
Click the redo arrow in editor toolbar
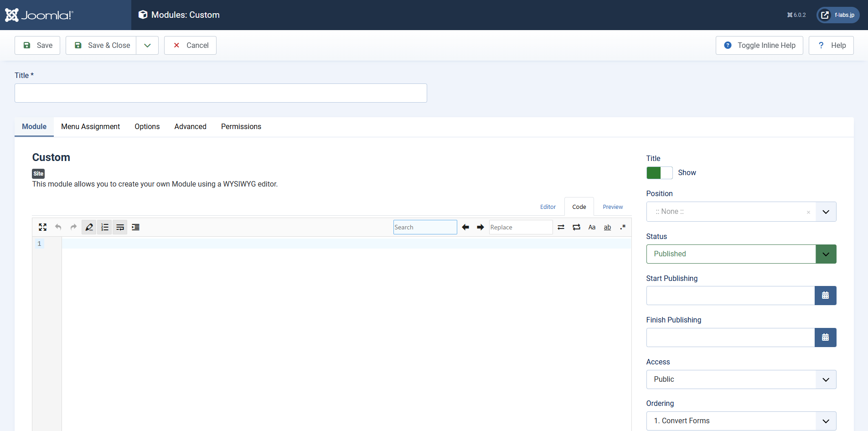73,227
